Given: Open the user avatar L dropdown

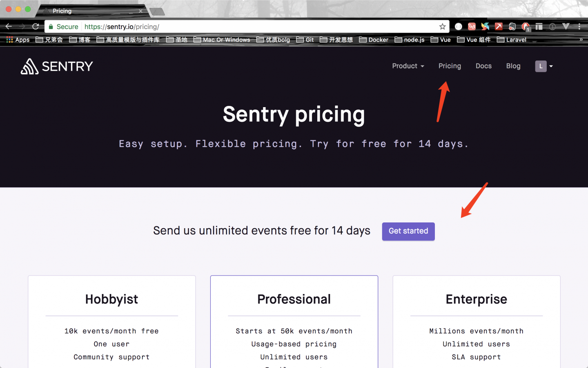Looking at the screenshot, I should 544,66.
